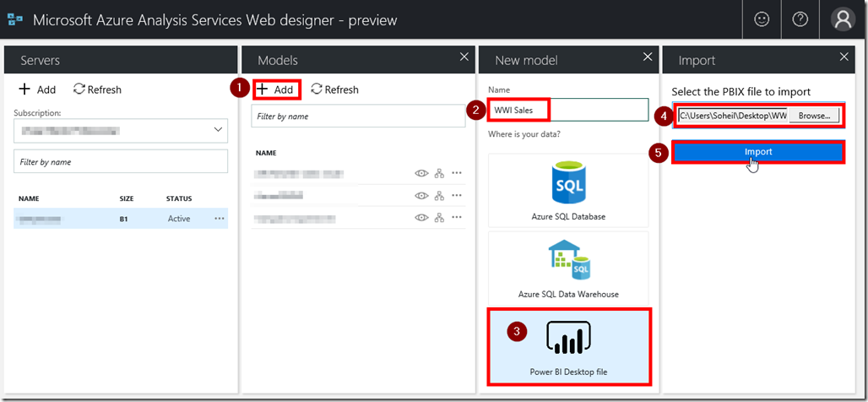Click the Servers Filter by name field

click(x=121, y=161)
